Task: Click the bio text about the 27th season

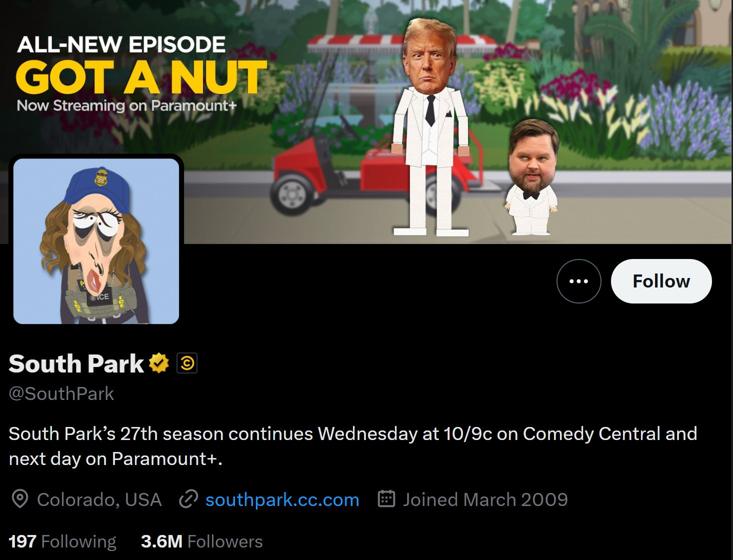Action: coord(352,446)
